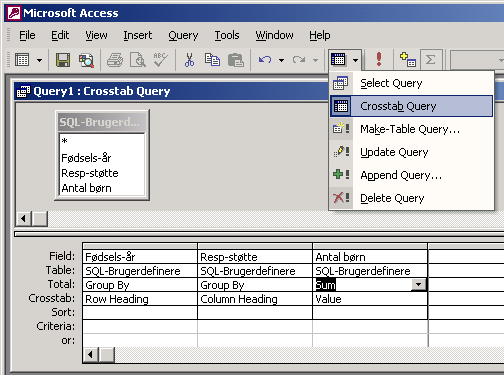Viewport: 504px width, 375px height.
Task: Click the Make-Table Query menu icon
Action: pos(341,129)
